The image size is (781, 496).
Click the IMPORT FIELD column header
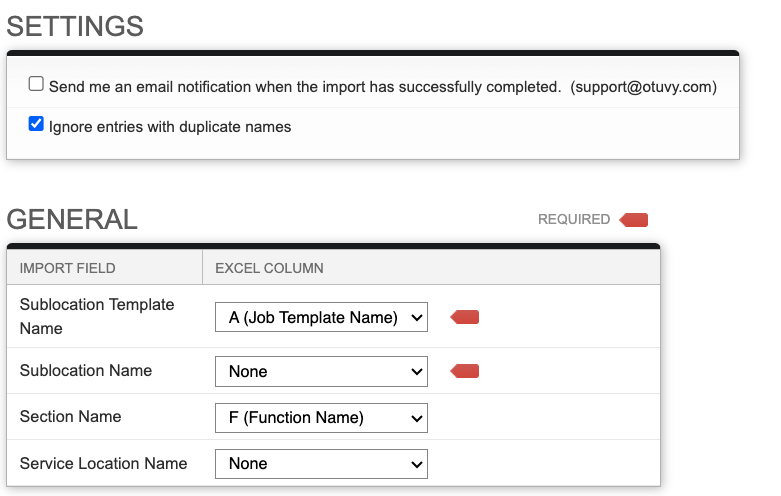68,268
